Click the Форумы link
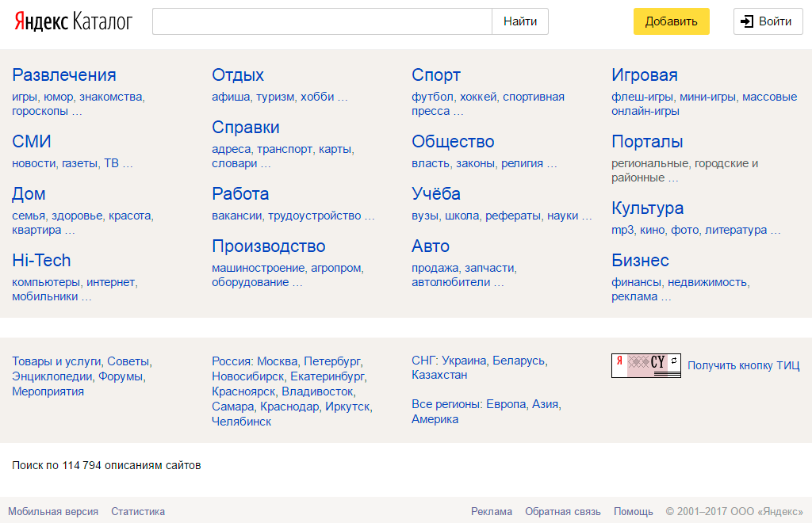The image size is (812, 523). click(x=121, y=376)
